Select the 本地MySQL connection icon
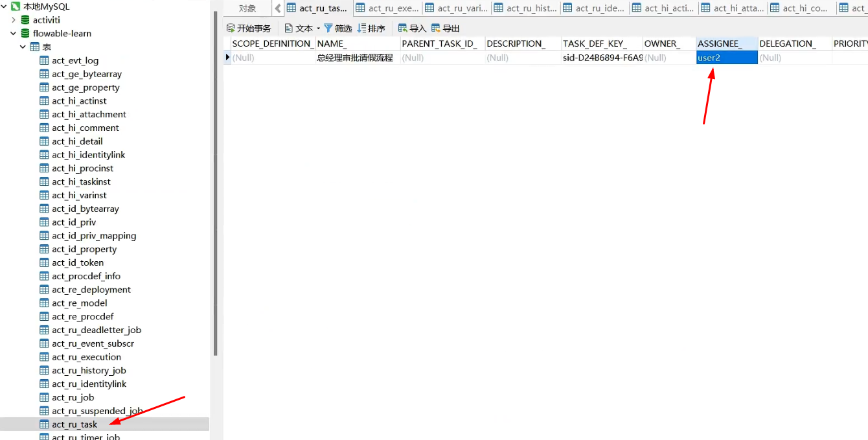Image resolution: width=868 pixels, height=440 pixels. pos(15,6)
